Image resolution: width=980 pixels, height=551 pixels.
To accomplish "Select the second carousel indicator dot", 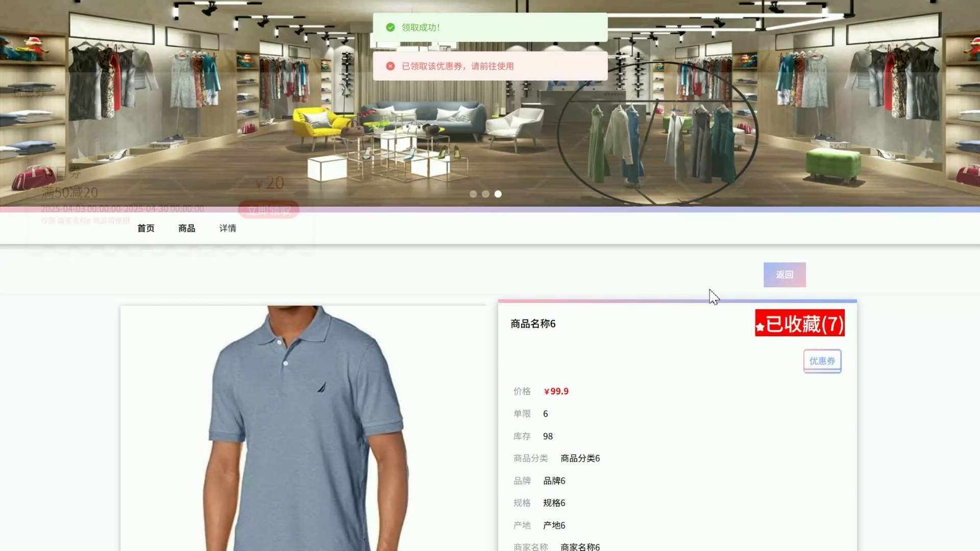I will coord(485,194).
